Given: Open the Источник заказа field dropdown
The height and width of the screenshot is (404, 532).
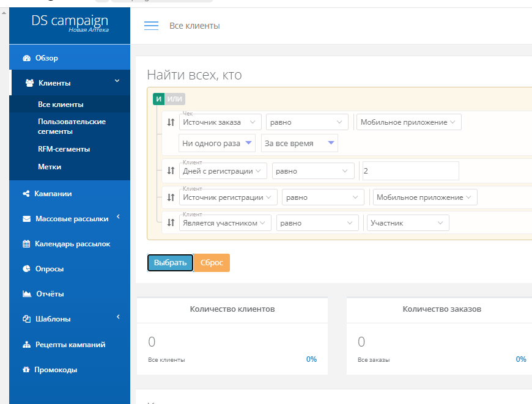Looking at the screenshot, I should click(x=220, y=122).
